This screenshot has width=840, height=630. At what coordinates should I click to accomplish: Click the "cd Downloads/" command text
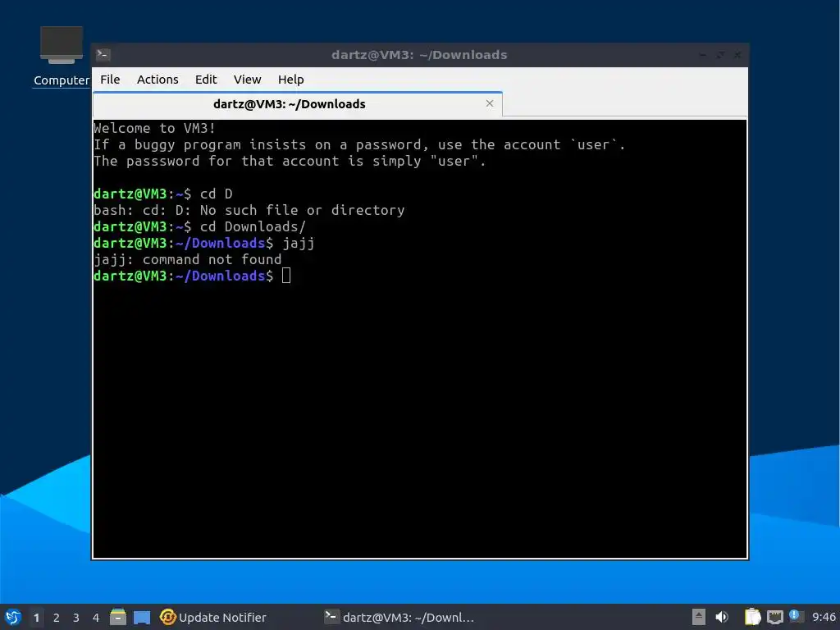(253, 226)
